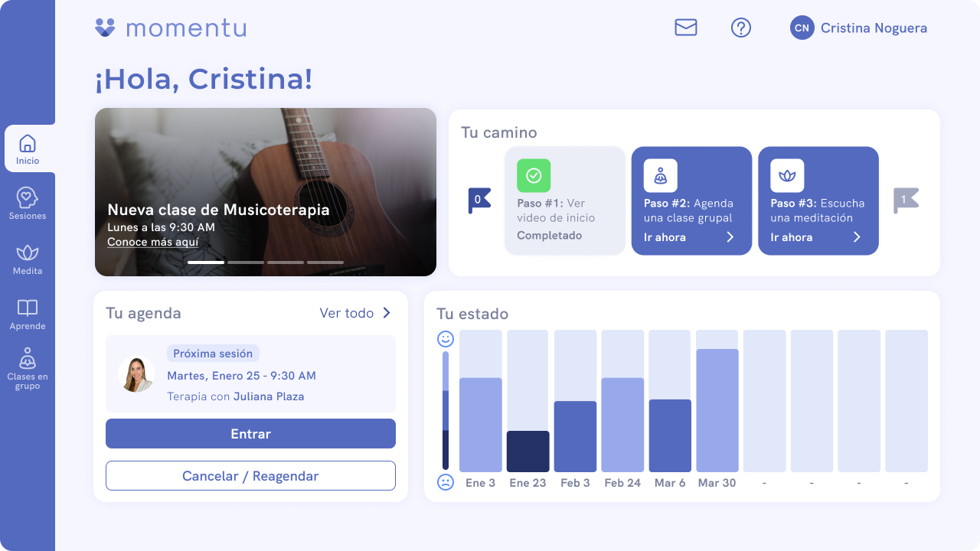
Task: Click the help question mark icon
Action: (x=740, y=28)
